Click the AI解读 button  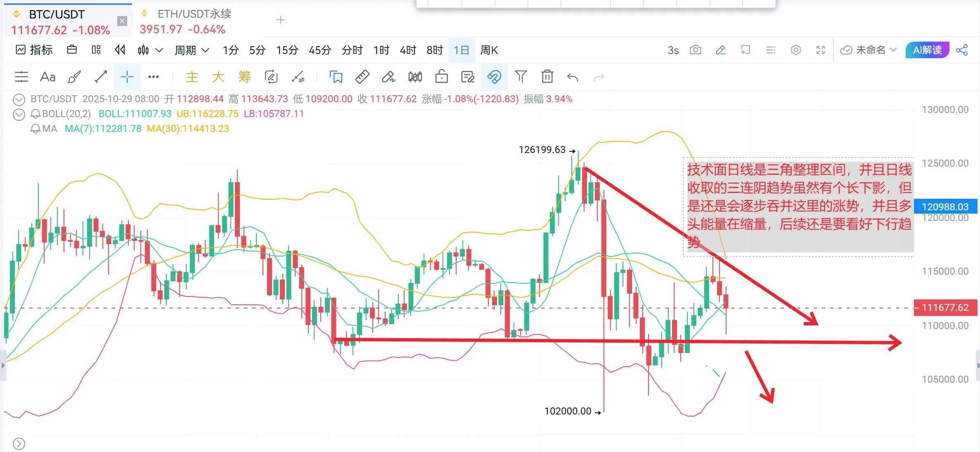[x=927, y=50]
